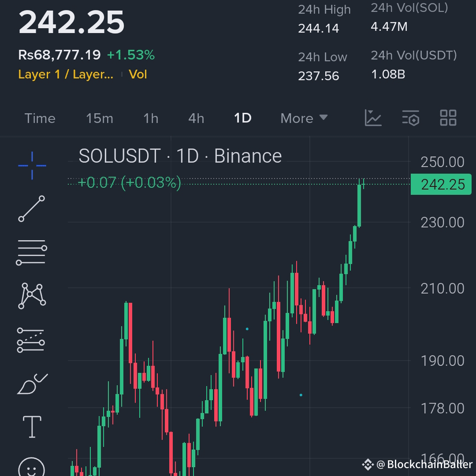Screen dimensions: 476x476
Task: Click the SOLUSDT · 1D · Binance chart title
Action: coord(180,156)
